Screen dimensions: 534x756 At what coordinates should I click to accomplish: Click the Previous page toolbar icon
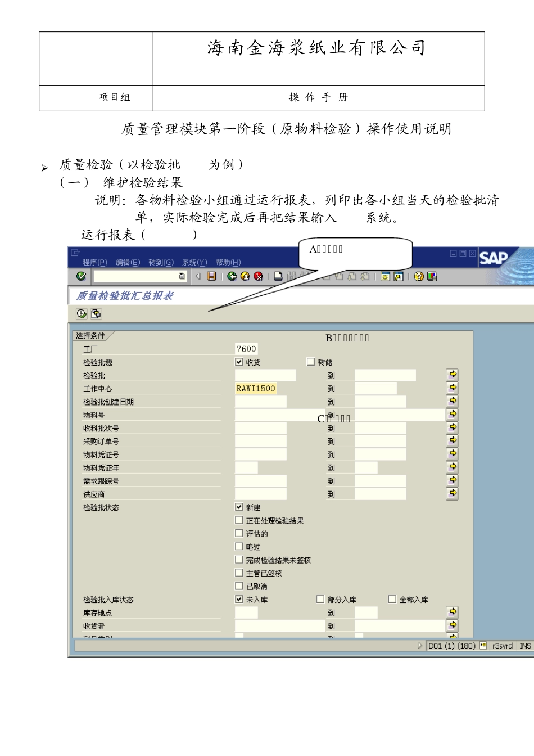(x=339, y=276)
